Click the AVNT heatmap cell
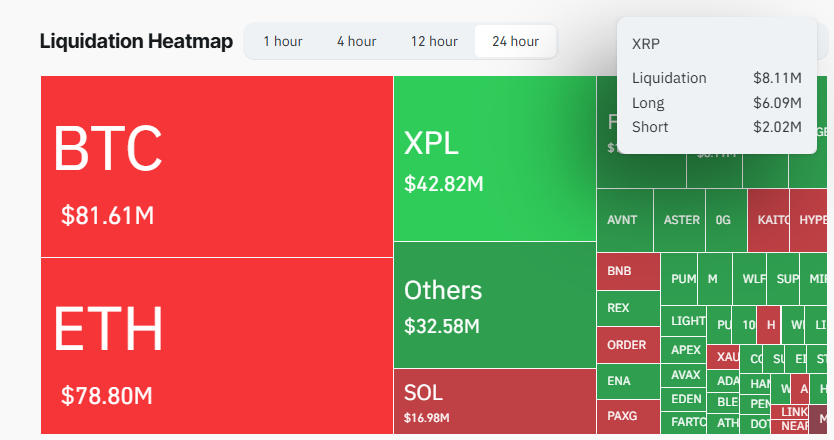This screenshot has width=834, height=440. (624, 219)
